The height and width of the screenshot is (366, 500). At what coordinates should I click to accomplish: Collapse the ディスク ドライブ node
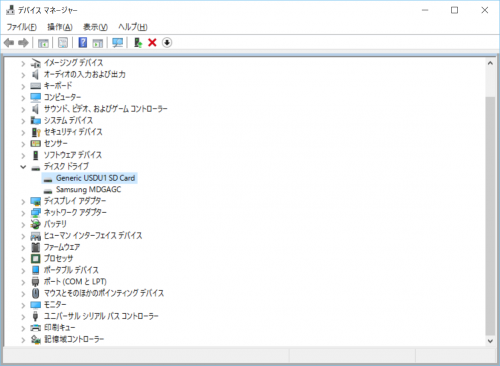tap(23, 167)
